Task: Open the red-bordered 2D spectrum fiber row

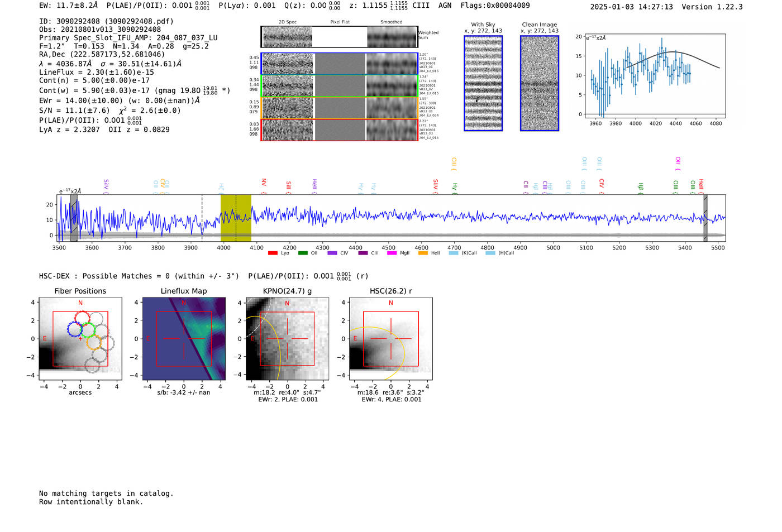Action: 340,130
